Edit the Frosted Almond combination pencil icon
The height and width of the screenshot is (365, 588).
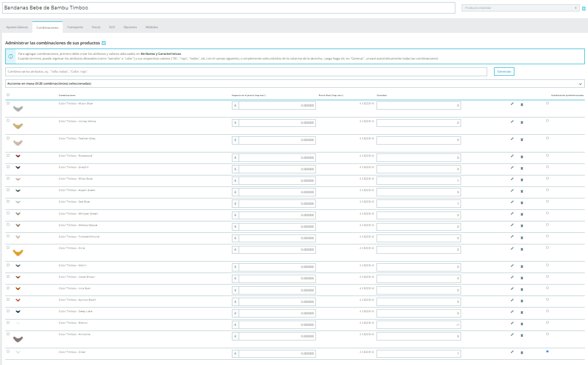(x=512, y=237)
